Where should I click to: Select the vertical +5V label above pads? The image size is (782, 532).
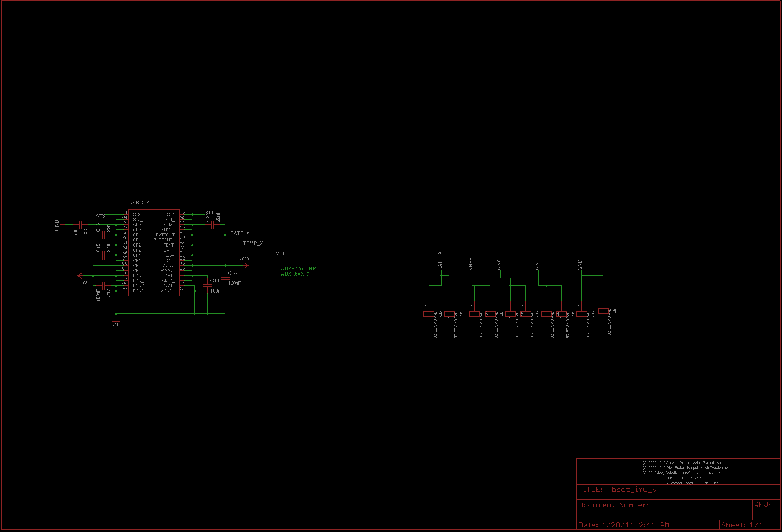tap(537, 266)
